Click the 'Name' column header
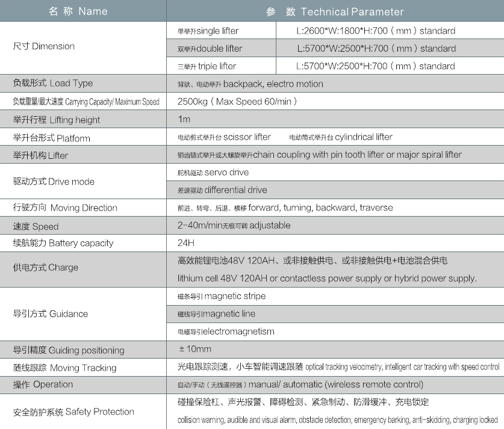The width and height of the screenshot is (504, 429). [x=78, y=11]
